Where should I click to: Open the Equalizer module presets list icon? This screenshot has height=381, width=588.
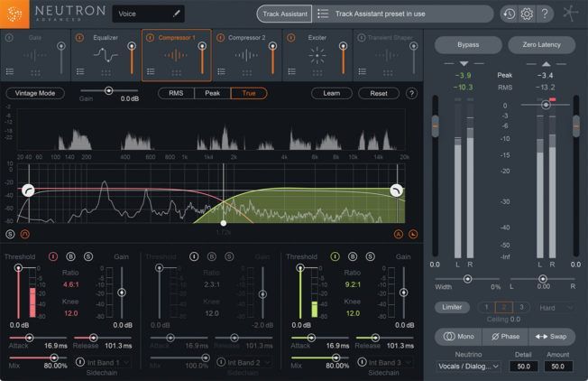pyautogui.click(x=80, y=71)
